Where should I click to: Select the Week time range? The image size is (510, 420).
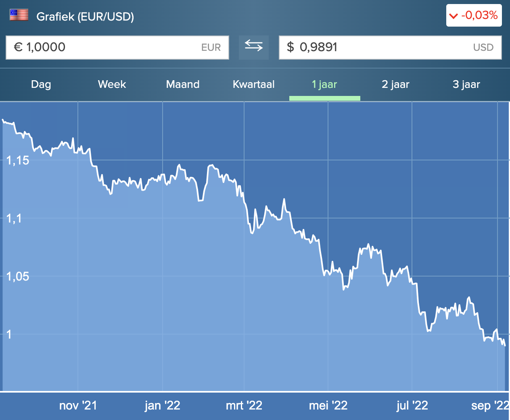[112, 84]
